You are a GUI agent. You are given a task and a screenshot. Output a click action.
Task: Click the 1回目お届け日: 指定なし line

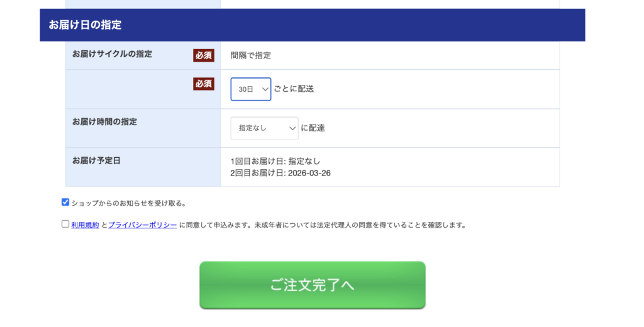[x=275, y=162]
